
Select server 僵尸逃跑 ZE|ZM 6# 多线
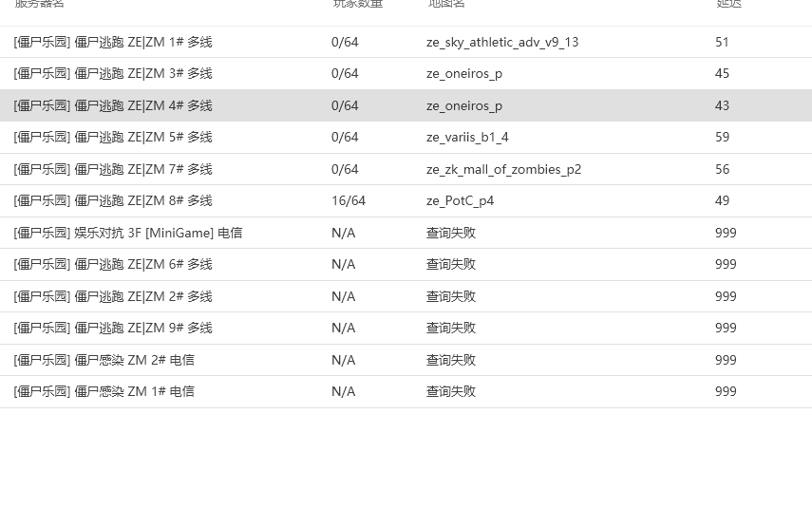coord(113,264)
